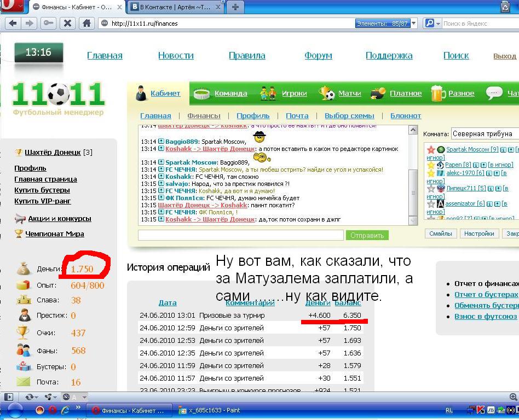Open the Комната room dropdown
Screen dimensions: 519x420
(484, 133)
